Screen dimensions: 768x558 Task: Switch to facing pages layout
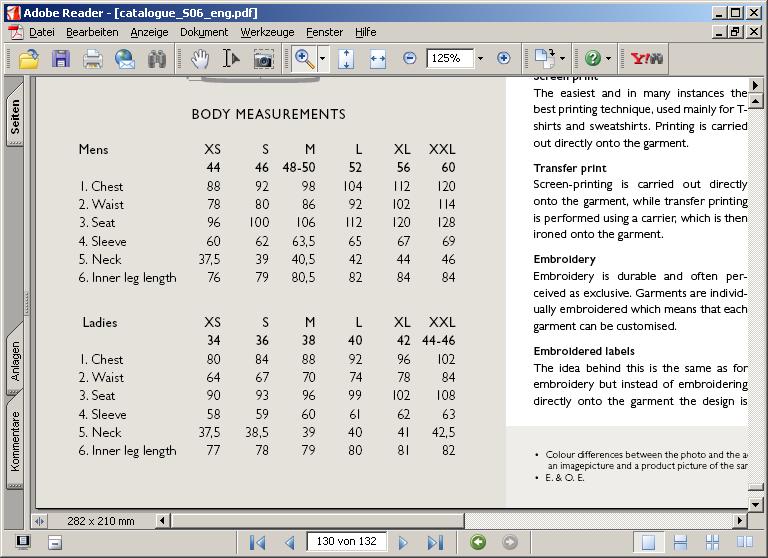[x=744, y=542]
